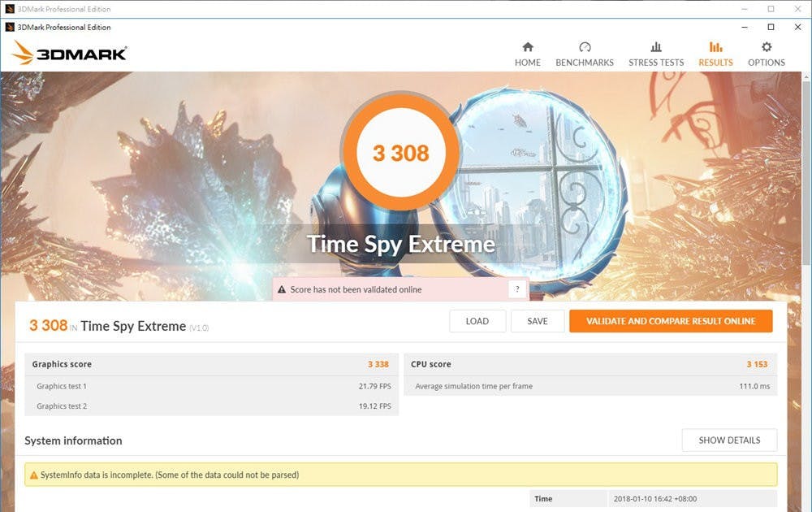Click the Time Spy Extreme banner title
Viewport: 812px width, 512px height.
401,244
